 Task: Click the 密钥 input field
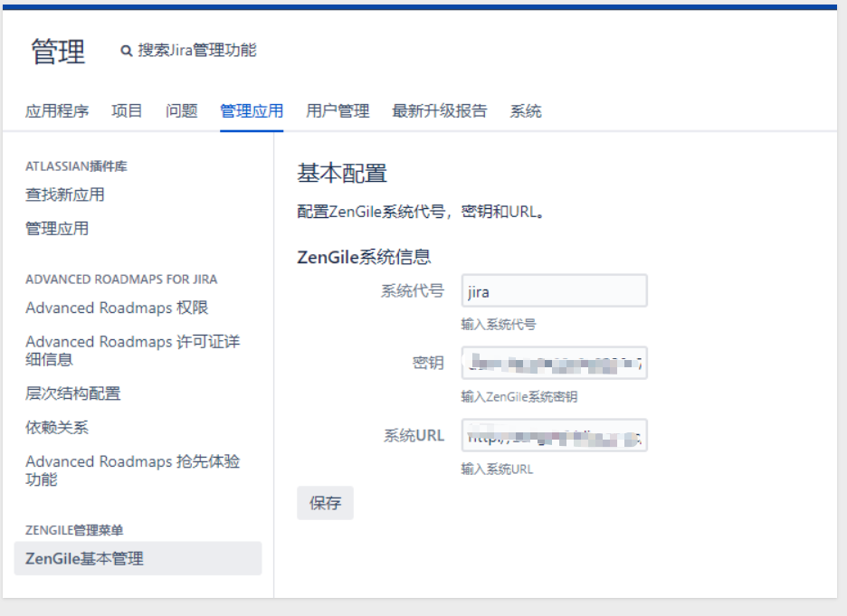[554, 363]
